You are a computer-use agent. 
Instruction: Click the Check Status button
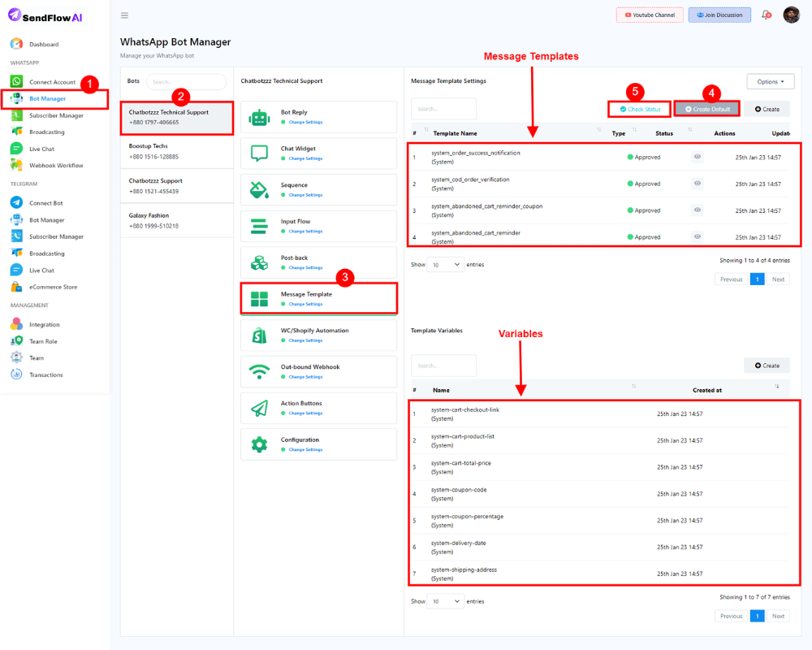pos(640,109)
